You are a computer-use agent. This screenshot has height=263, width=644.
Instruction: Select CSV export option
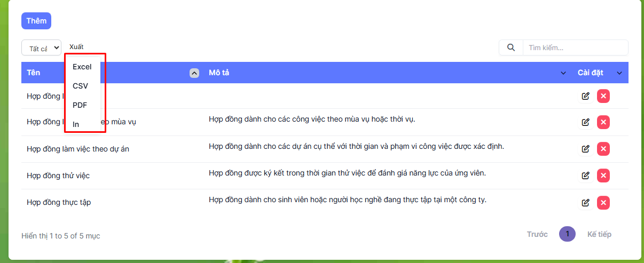[x=81, y=86]
